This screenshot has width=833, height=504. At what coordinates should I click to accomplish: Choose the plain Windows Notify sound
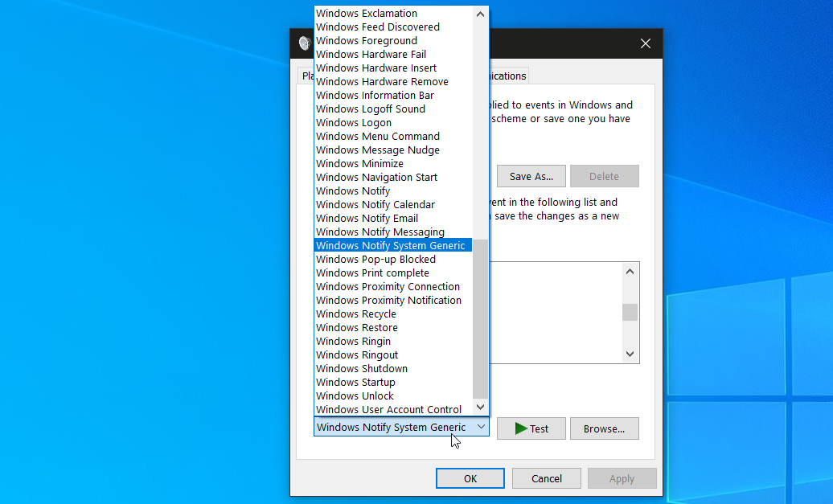tap(393, 191)
